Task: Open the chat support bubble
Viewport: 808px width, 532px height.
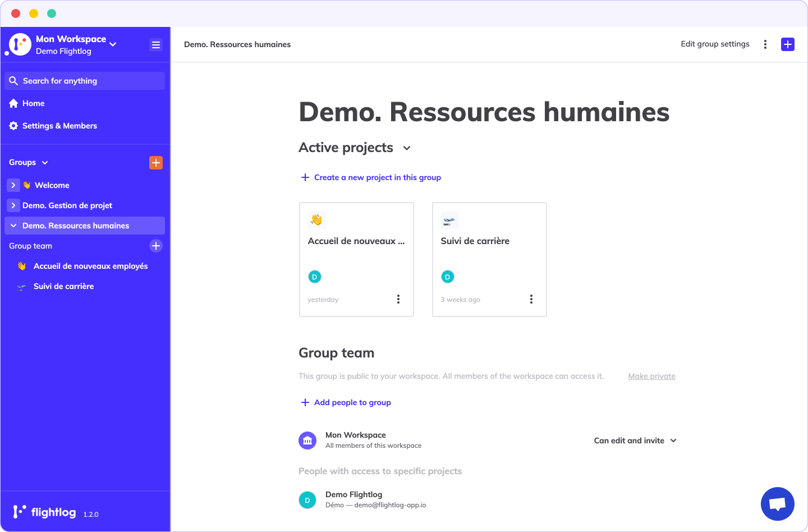Action: tap(778, 504)
